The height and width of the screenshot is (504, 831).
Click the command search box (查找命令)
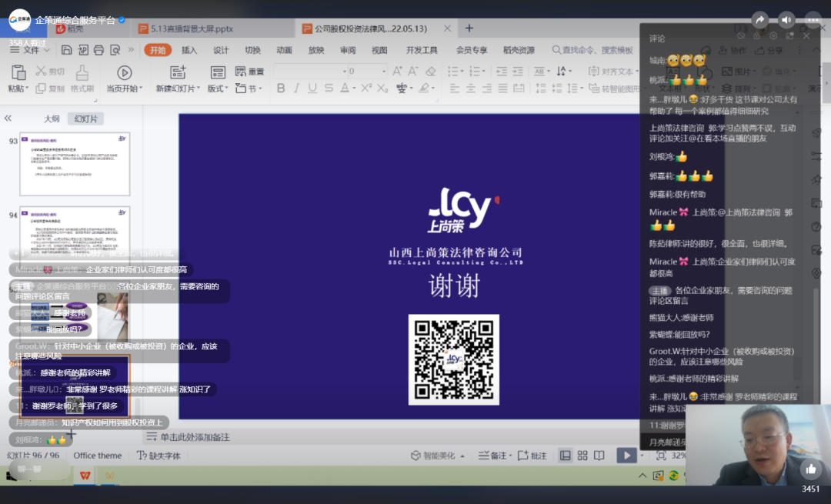(592, 50)
